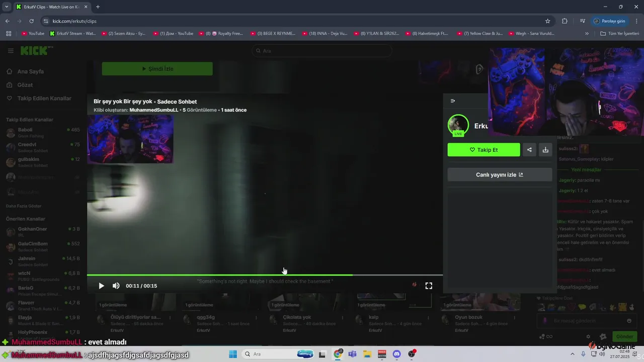Reload the page in Chrome

coord(32,21)
